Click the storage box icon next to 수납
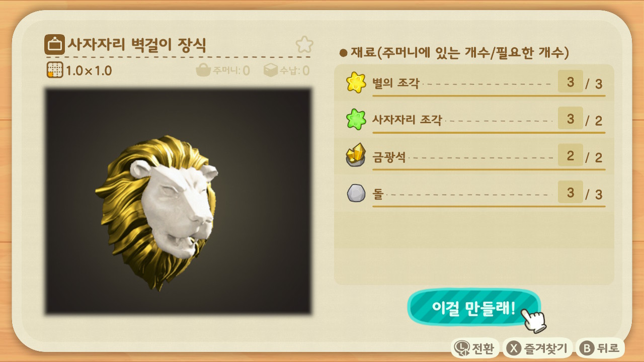 click(271, 70)
